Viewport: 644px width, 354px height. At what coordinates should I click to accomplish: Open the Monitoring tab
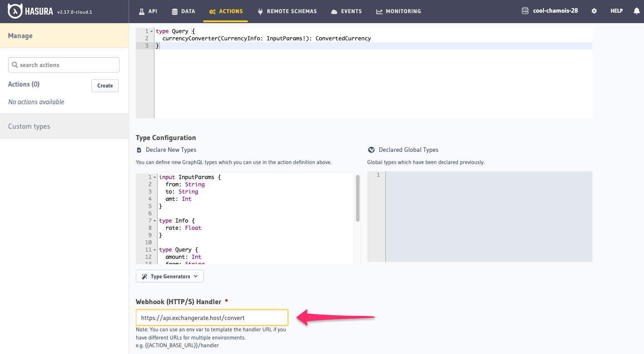(398, 11)
